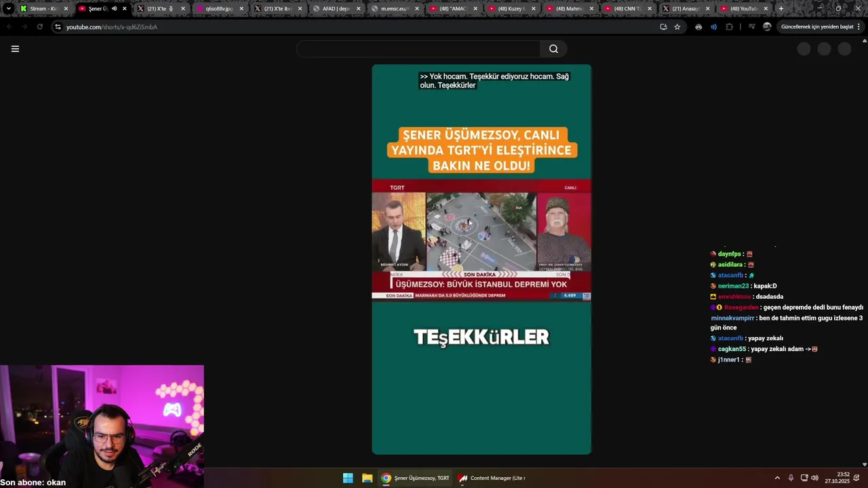Go back to previous page
This screenshot has width=868, height=488.
(x=9, y=27)
